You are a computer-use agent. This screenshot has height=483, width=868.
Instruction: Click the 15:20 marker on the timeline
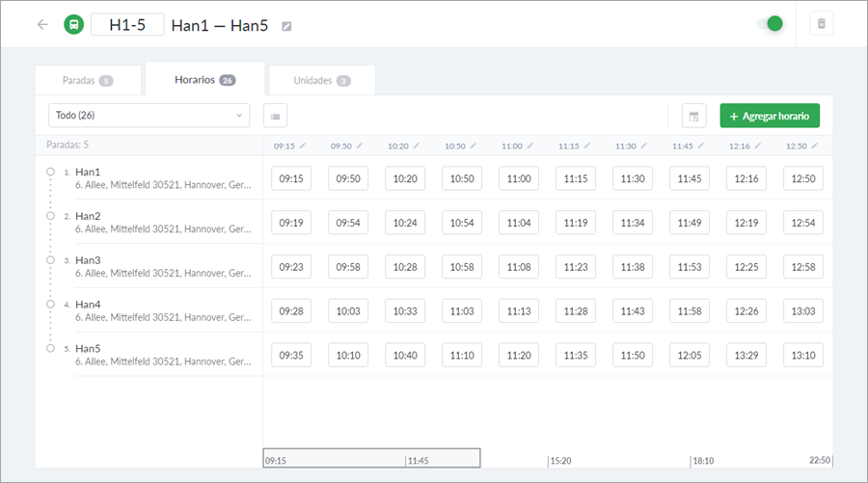tap(560, 461)
